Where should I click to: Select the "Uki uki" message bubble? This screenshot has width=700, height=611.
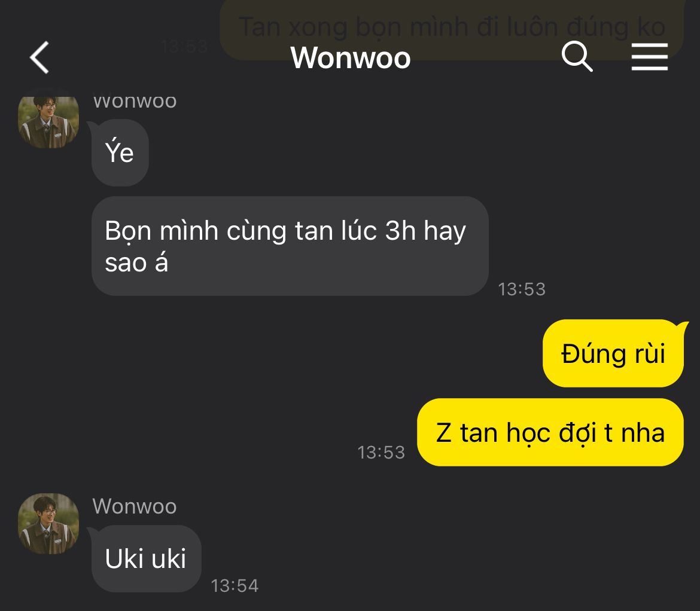coord(146,558)
